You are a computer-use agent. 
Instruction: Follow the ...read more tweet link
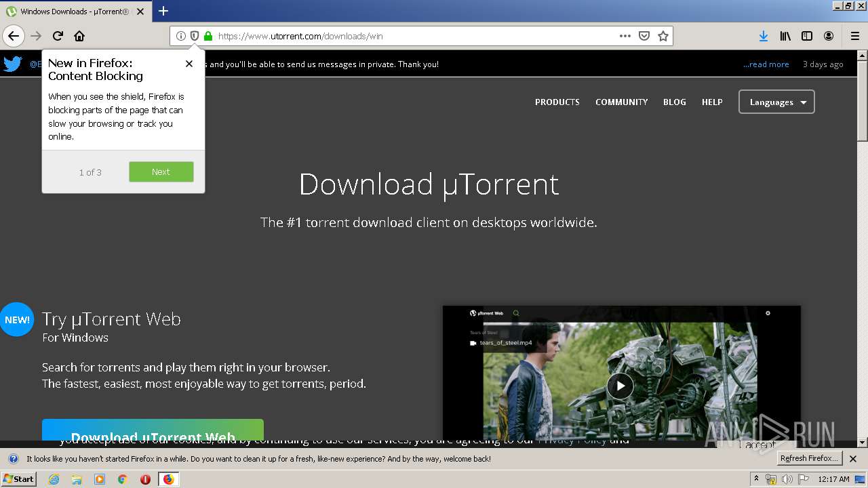pos(766,64)
